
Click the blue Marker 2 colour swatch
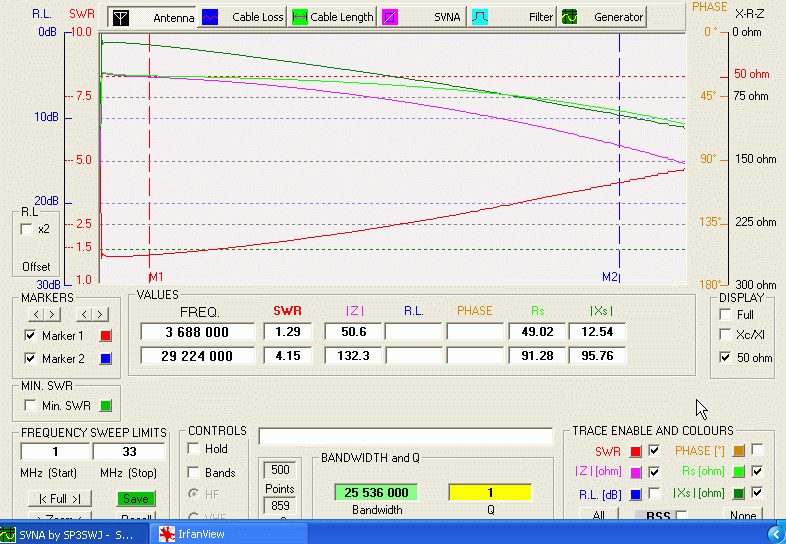(x=105, y=359)
